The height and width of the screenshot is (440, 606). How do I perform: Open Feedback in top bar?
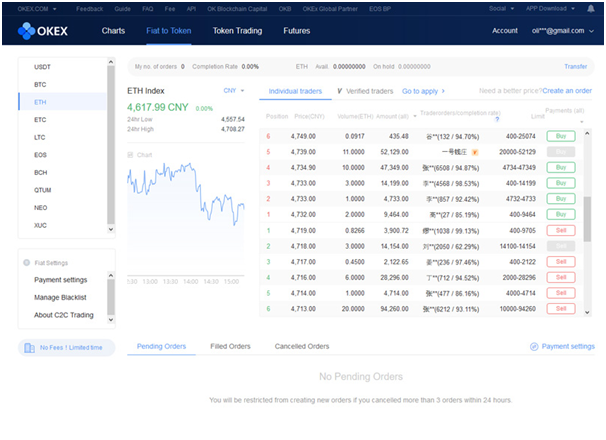click(x=89, y=9)
